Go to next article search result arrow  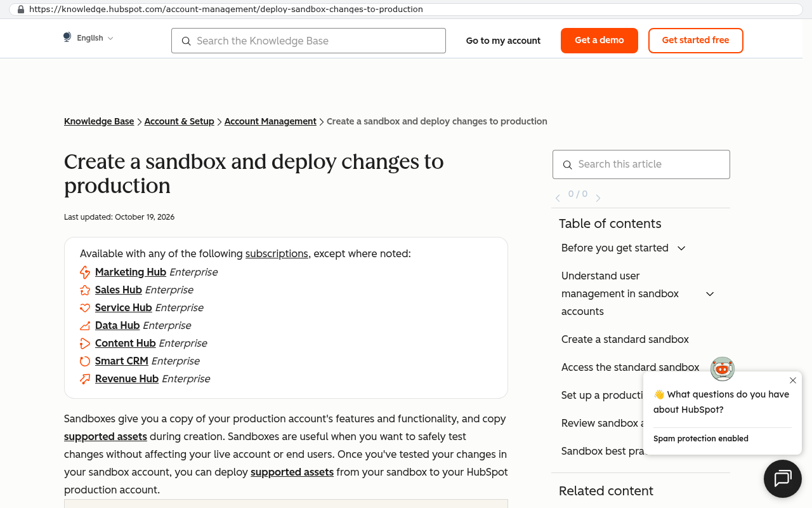(x=598, y=198)
